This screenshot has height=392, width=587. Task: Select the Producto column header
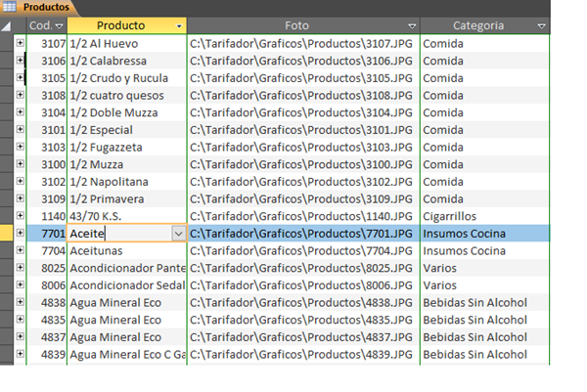(121, 25)
